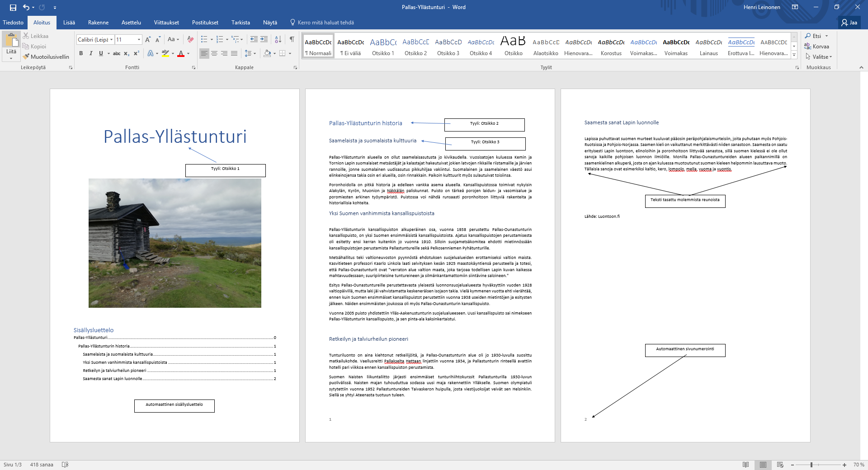Click the Muotoilusivellin format painter button
The image size is (868, 470).
[x=46, y=57]
